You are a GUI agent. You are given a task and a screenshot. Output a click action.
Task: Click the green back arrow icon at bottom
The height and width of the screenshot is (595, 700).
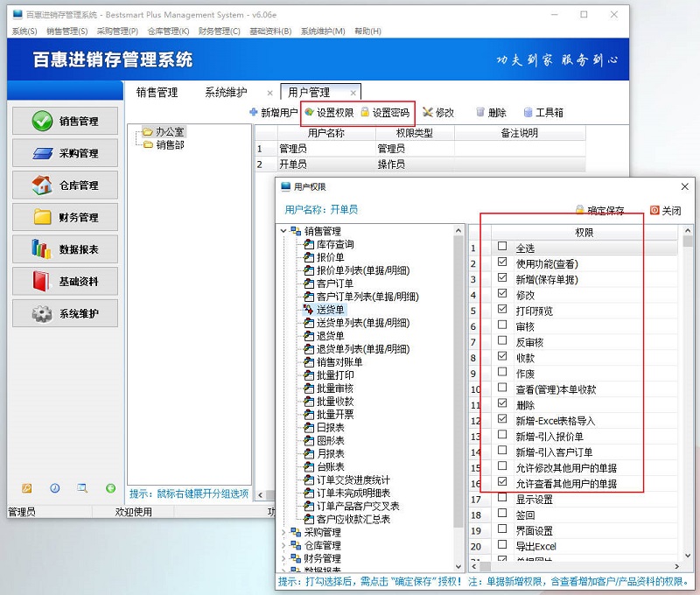click(111, 489)
